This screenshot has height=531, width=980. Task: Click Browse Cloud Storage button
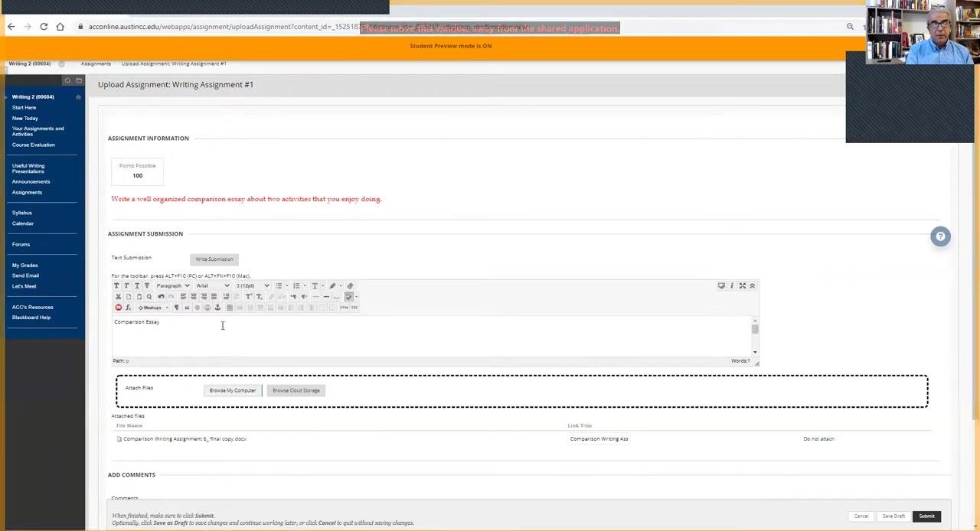(296, 390)
